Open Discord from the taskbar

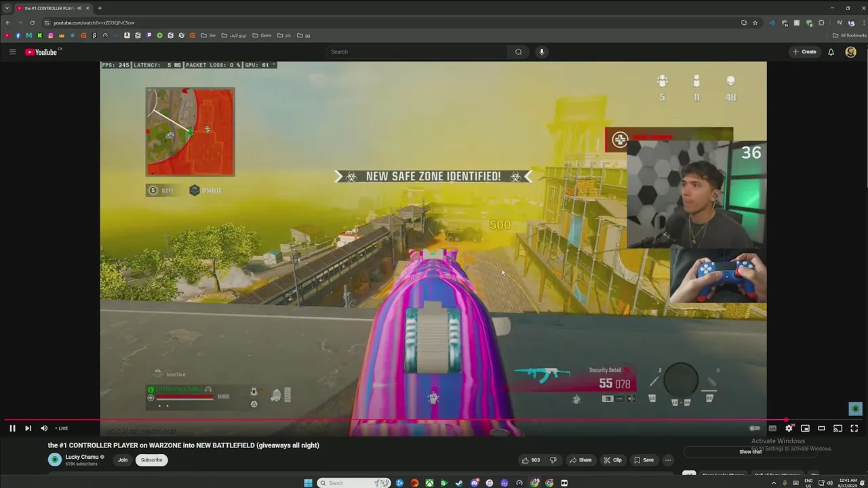coord(474,483)
